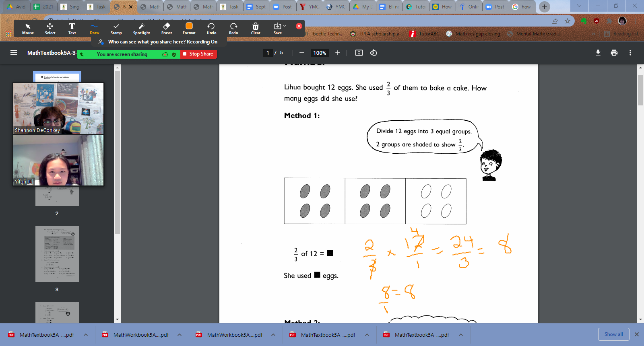Rotate the PDF counterclockwise
The height and width of the screenshot is (346, 644).
374,53
